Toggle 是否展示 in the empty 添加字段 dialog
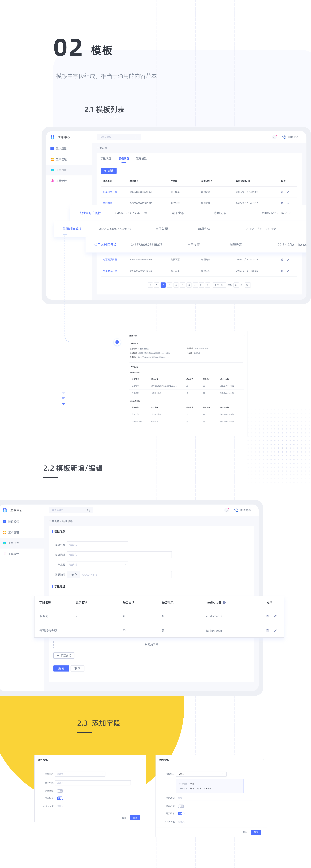311x868 pixels. coord(60,798)
